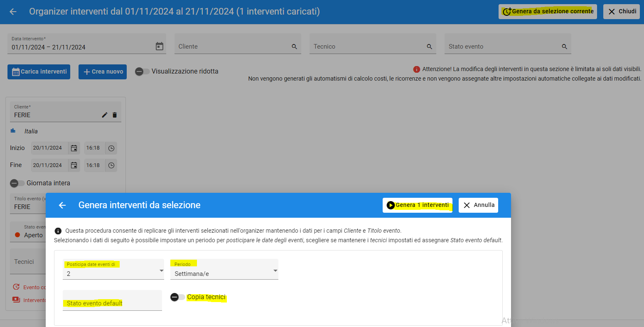Open clock picker for Fine time
This screenshot has width=644, height=327.
click(x=111, y=165)
